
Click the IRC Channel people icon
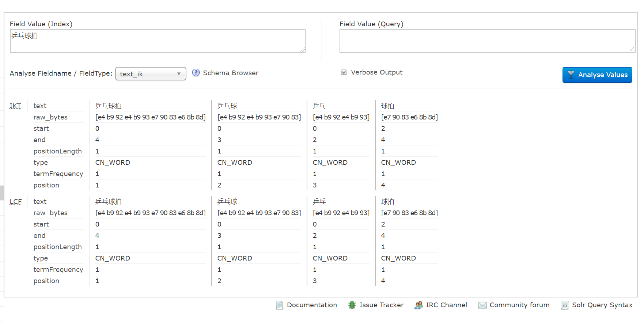pos(418,305)
